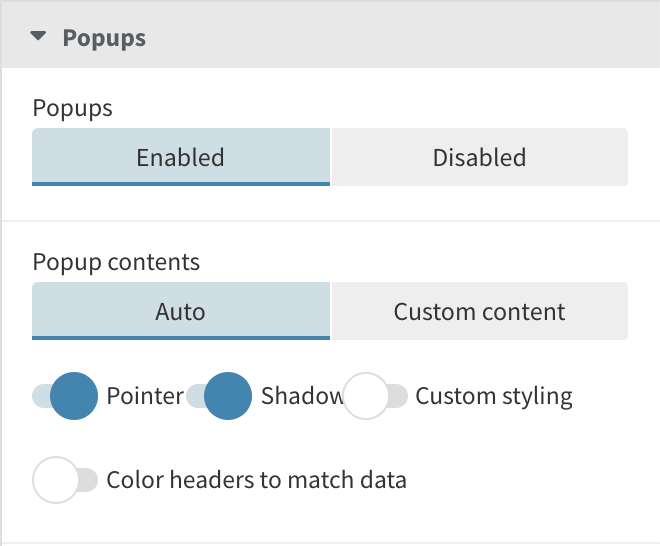660x546 pixels.
Task: Choose Auto popup contents
Action: [181, 311]
